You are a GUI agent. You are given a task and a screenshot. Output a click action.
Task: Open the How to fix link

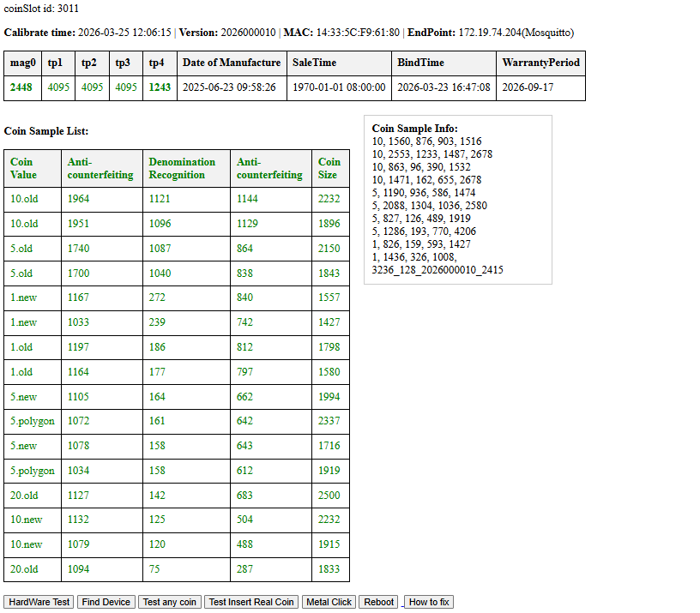(x=429, y=602)
